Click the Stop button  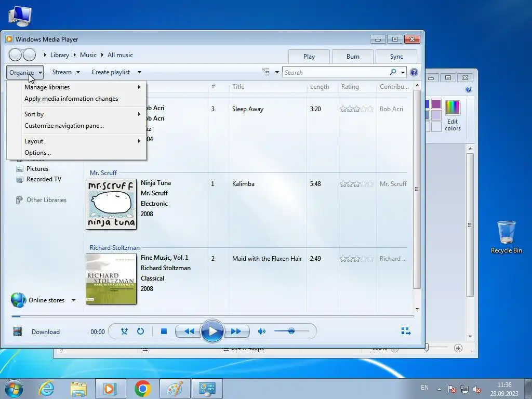(164, 331)
